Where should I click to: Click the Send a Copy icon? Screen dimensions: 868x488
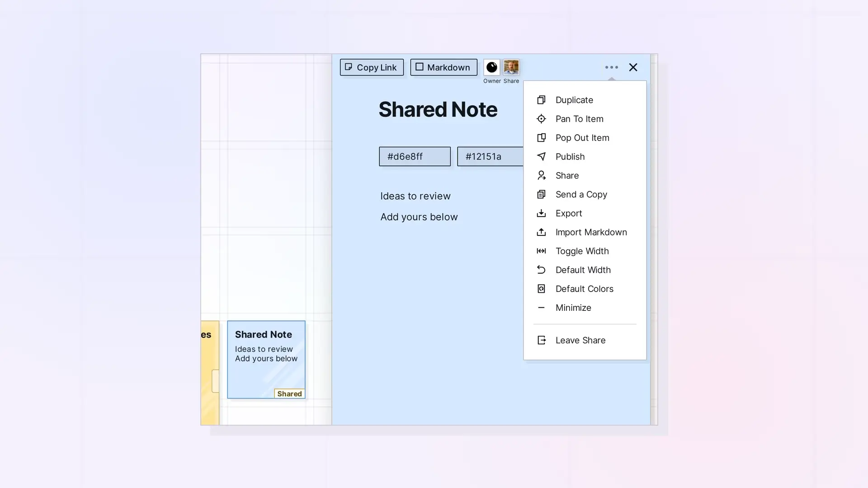541,194
